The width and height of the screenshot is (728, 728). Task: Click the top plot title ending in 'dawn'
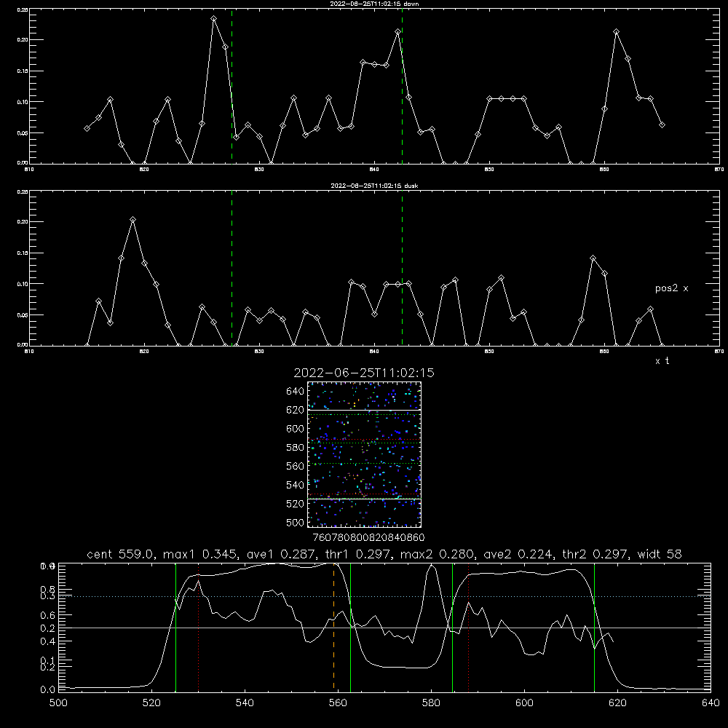pos(374,4)
